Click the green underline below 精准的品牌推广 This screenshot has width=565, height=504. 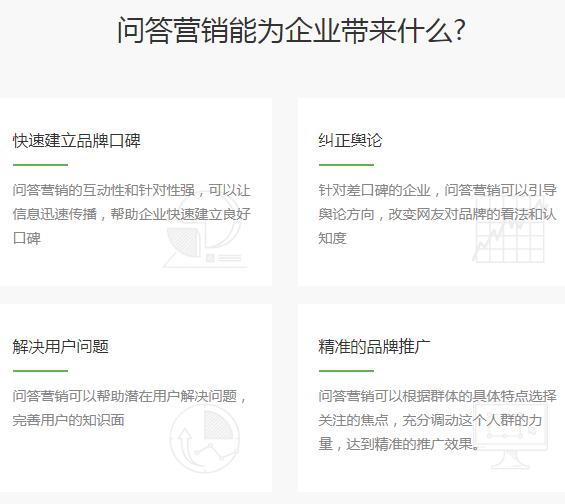click(346, 371)
